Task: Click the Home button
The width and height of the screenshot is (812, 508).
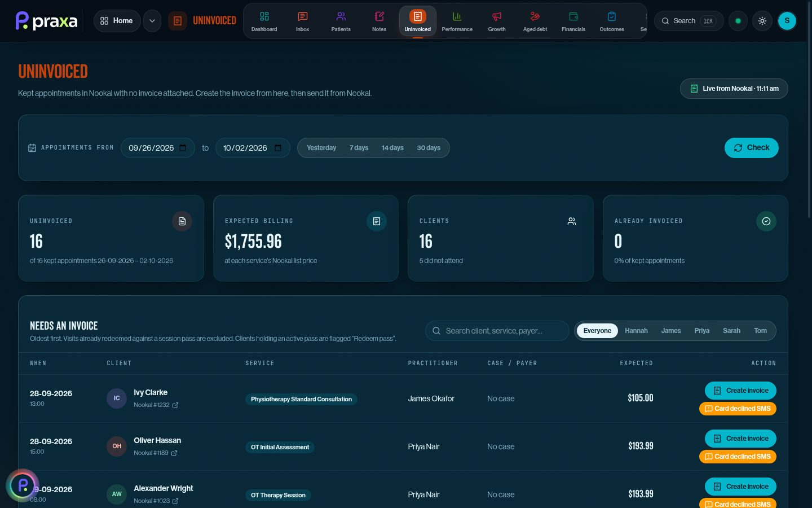Action: 117,21
